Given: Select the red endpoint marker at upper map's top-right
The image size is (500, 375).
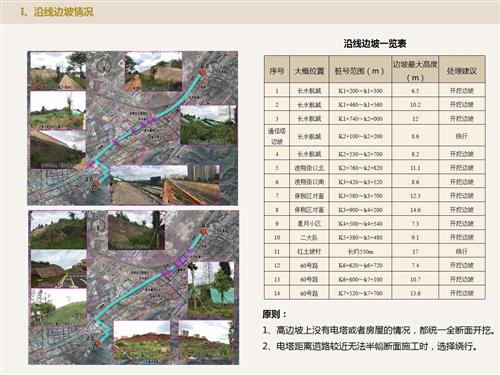Looking at the screenshot, I should pyautogui.click(x=202, y=72).
